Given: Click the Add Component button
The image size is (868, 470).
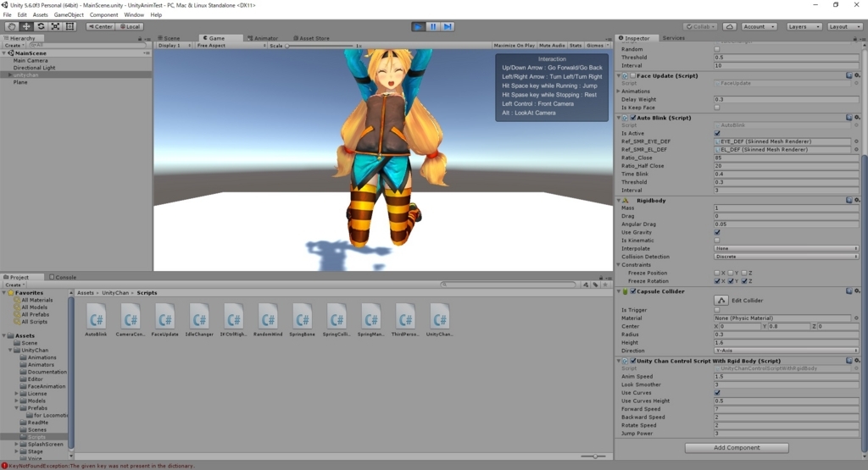Looking at the screenshot, I should pyautogui.click(x=737, y=448).
